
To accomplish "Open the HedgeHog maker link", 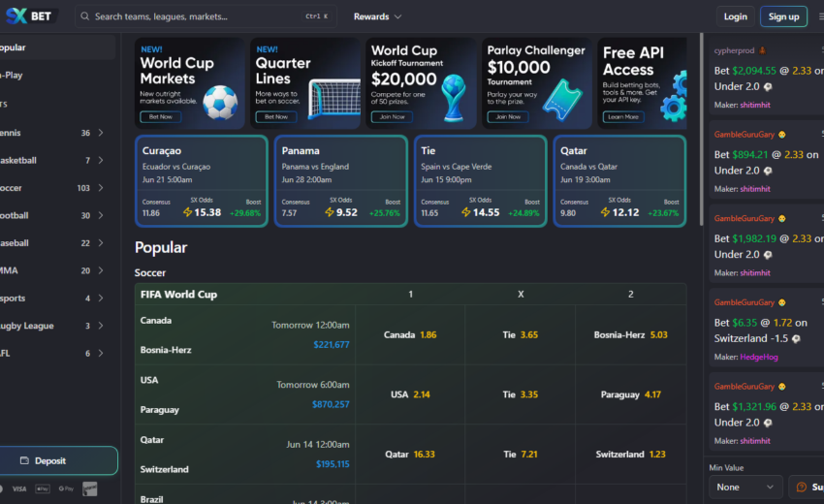I will pos(759,357).
